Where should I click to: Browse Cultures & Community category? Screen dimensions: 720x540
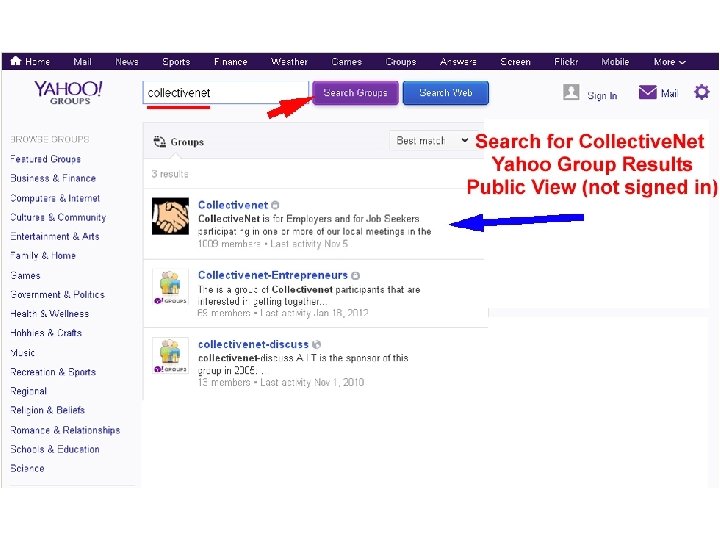click(58, 217)
